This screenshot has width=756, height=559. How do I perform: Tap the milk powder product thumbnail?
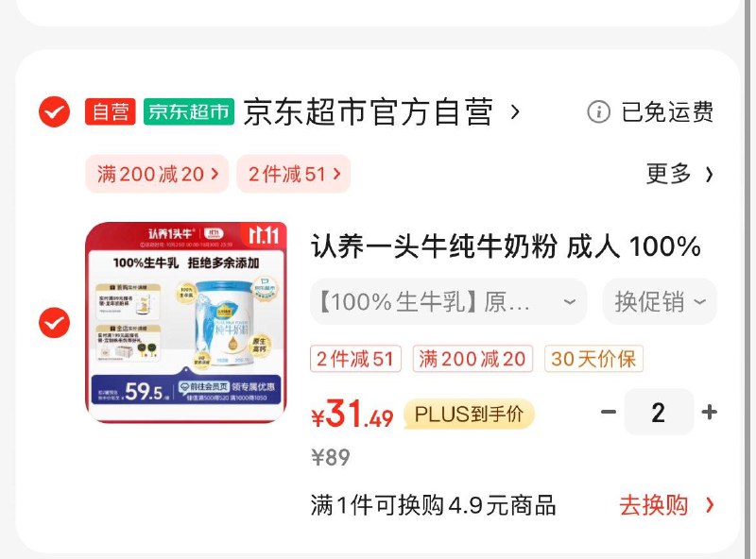coord(186,322)
